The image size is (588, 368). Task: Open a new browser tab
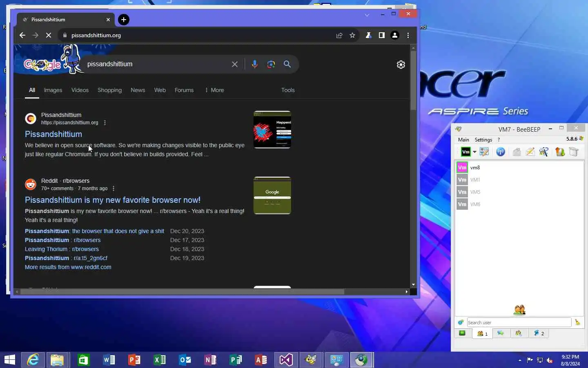pos(124,20)
